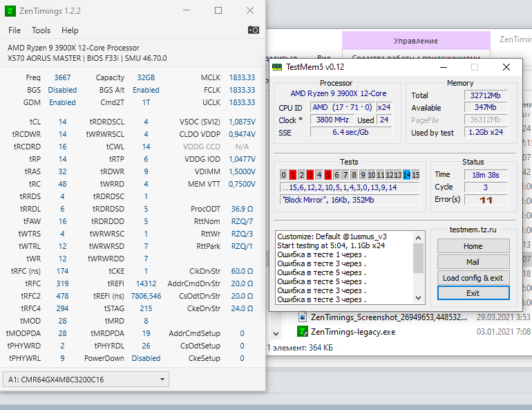Click the test sequence field ...15,6,12,2,10
Screen dimensions: 532x410
coord(350,187)
